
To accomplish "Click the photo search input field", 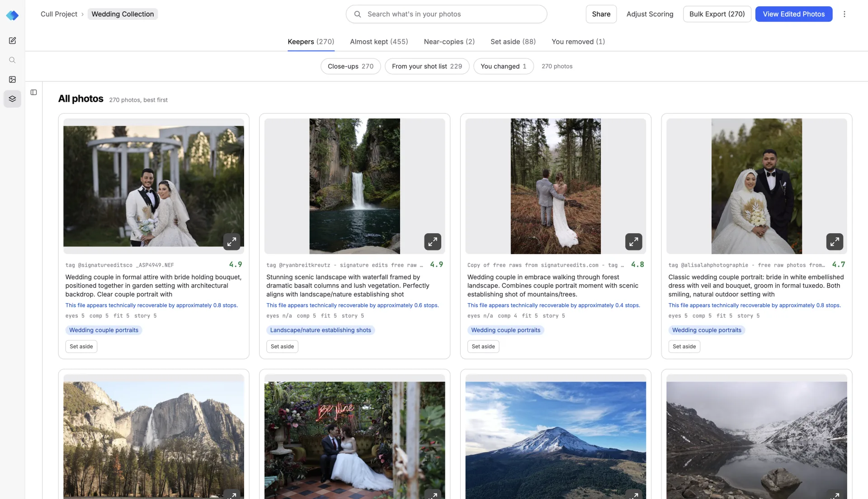I will (x=447, y=14).
